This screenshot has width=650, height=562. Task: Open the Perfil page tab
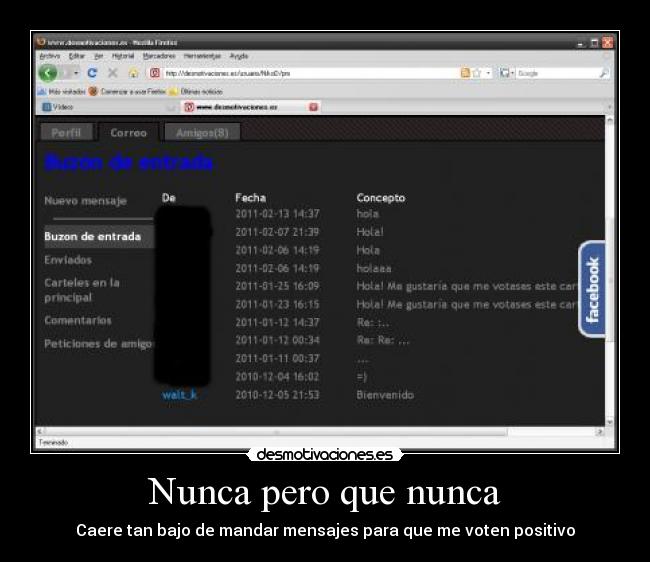point(66,133)
